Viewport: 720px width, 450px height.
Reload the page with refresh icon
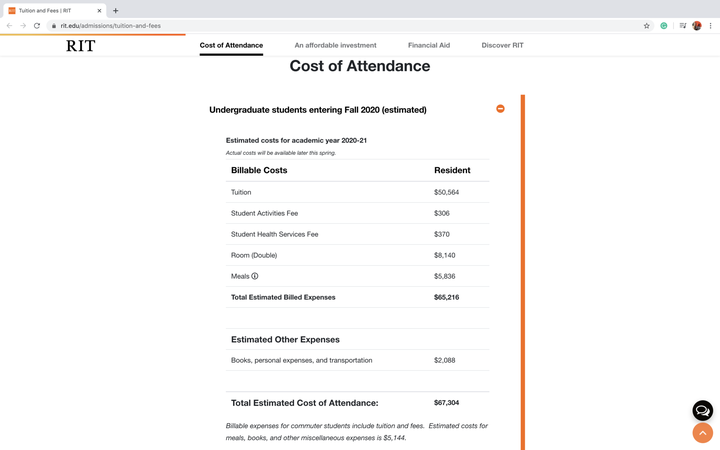37,26
